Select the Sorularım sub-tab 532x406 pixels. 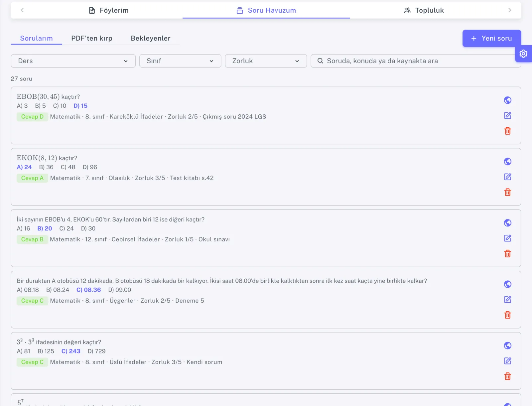point(37,38)
